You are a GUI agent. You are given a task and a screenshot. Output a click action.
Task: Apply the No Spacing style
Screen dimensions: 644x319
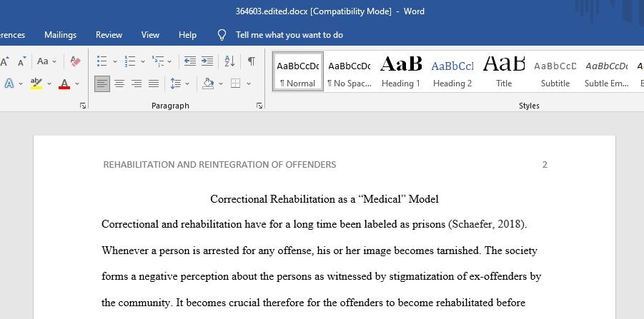click(350, 71)
